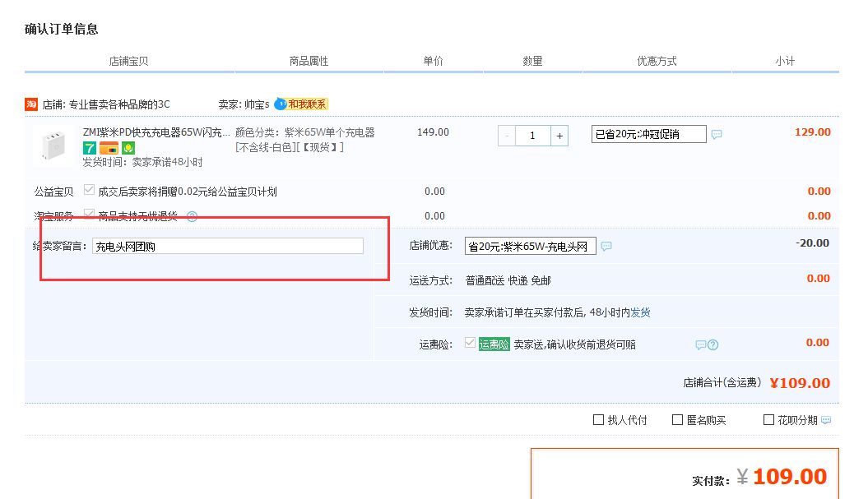Open the 已省20元:冲冠促销 discount dropdown
868x499 pixels.
649,134
